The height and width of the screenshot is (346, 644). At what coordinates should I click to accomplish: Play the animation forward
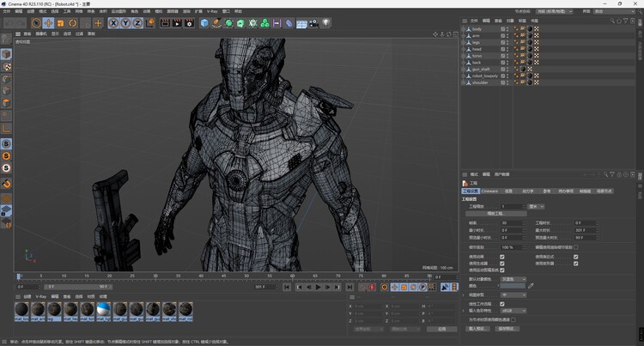tap(319, 288)
